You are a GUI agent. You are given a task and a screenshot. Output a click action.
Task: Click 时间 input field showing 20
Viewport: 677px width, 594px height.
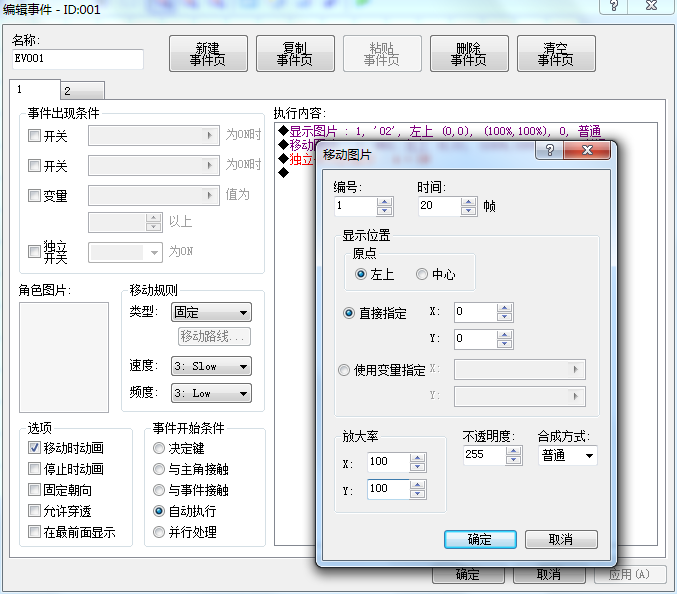pos(439,206)
